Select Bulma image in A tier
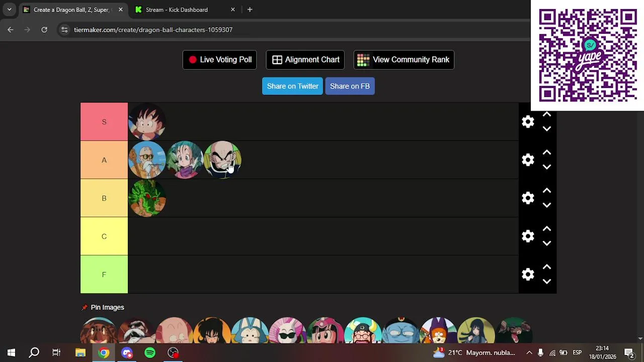The image size is (644, 362). (x=185, y=160)
